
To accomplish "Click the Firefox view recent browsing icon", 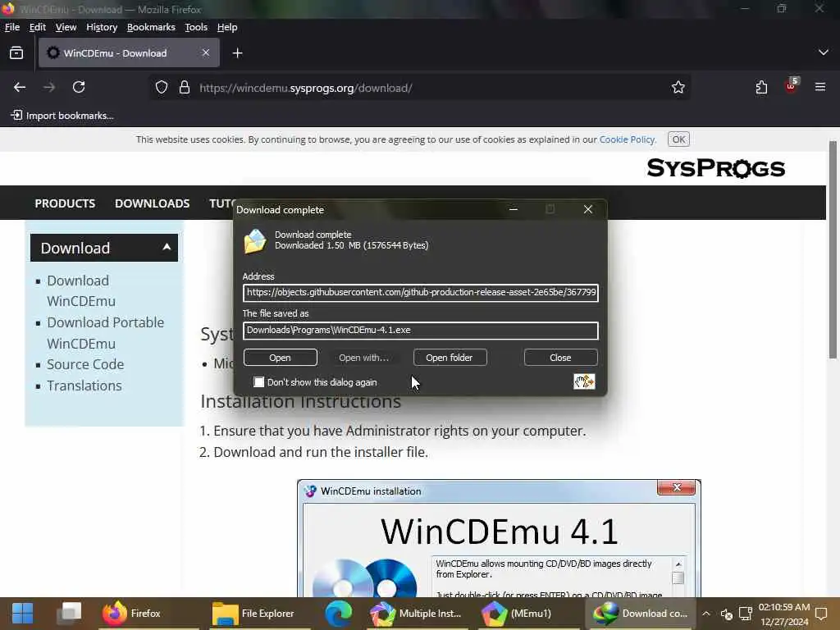I will pos(16,53).
